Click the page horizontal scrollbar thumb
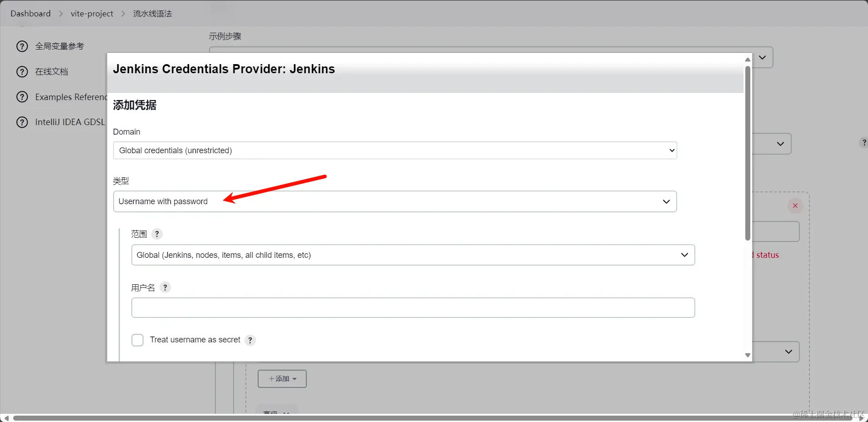The height and width of the screenshot is (422, 868). tap(433, 418)
